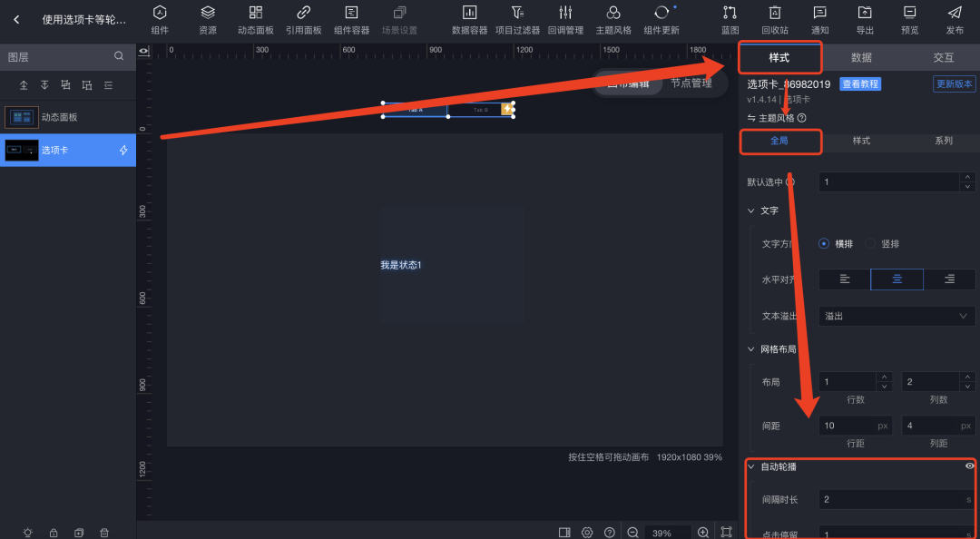Select the 全局 sub-tab

tap(779, 141)
